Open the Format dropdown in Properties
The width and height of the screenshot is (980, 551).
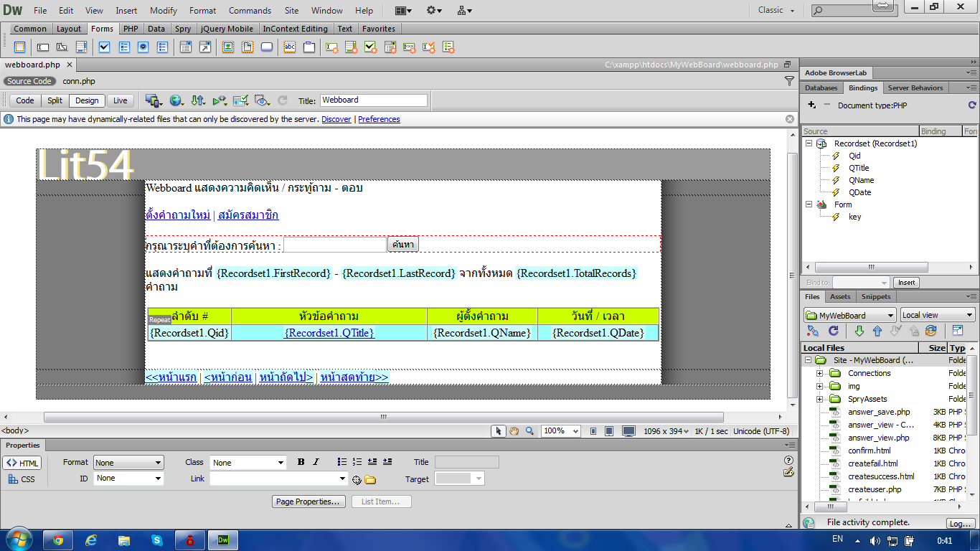128,463
